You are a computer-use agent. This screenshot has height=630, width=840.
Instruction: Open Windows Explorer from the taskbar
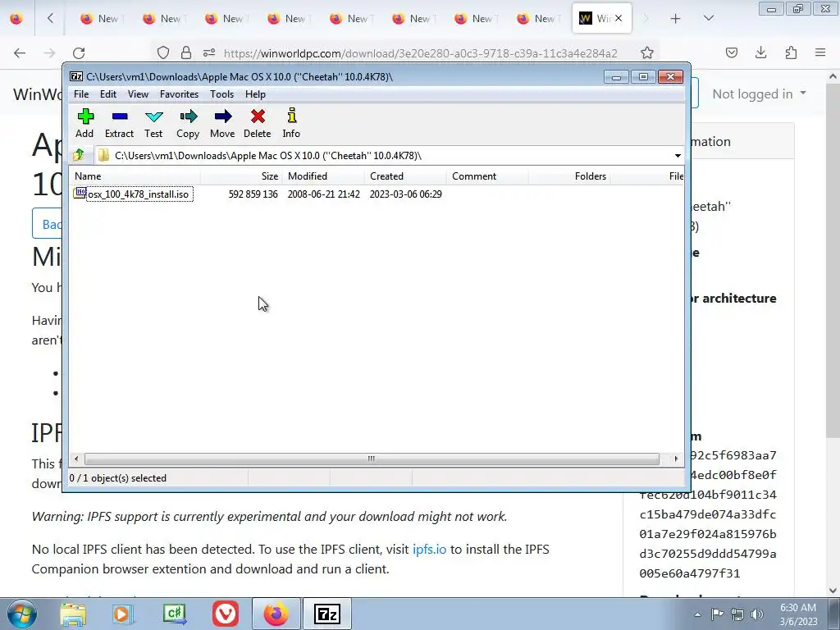point(73,614)
